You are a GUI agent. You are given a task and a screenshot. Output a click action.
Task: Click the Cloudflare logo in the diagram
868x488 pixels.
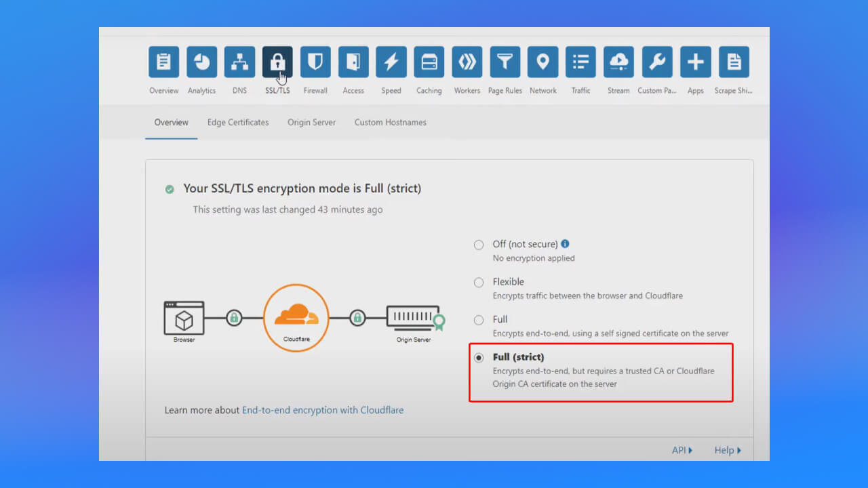click(x=296, y=319)
